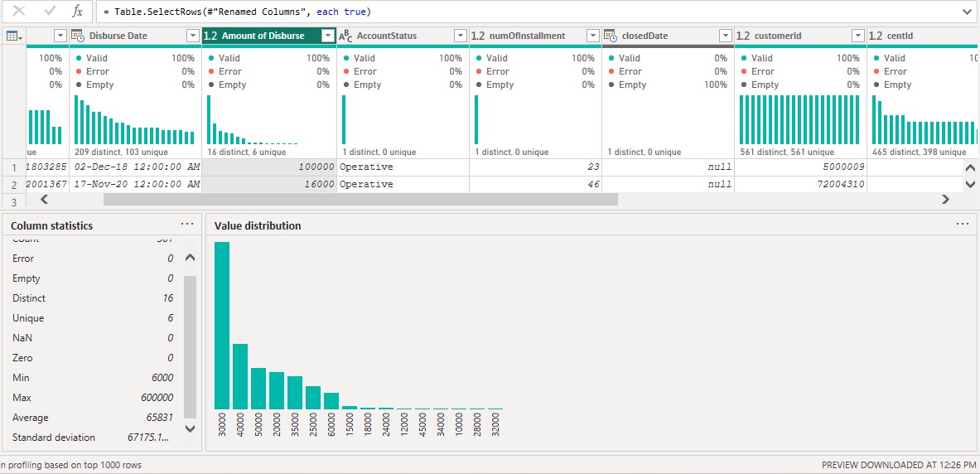Click customerId column distribution histogram

(800, 120)
